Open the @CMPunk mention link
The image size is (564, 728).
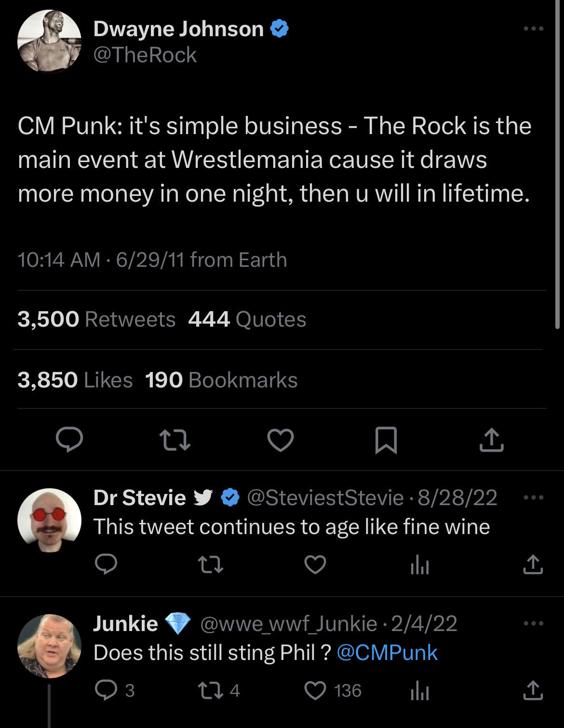click(x=387, y=653)
